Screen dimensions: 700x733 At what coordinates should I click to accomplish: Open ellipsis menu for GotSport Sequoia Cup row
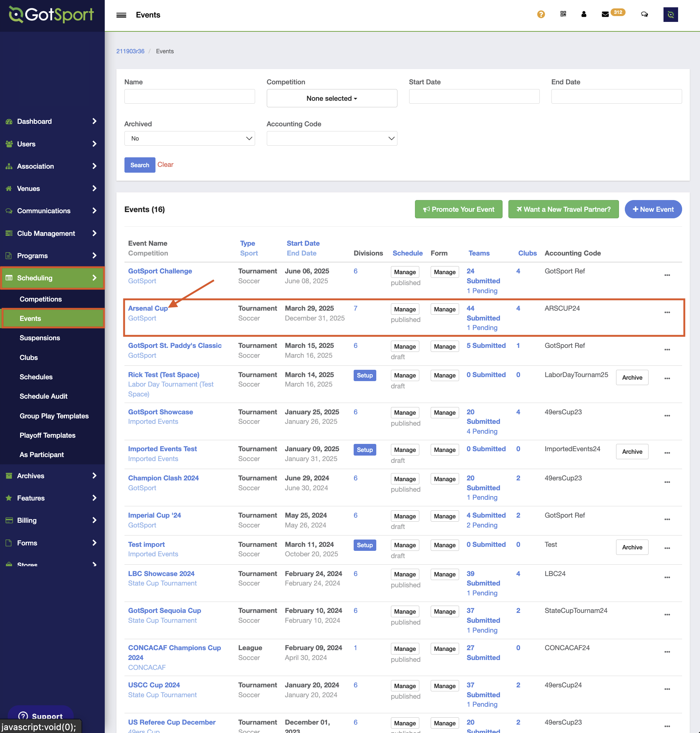667,615
